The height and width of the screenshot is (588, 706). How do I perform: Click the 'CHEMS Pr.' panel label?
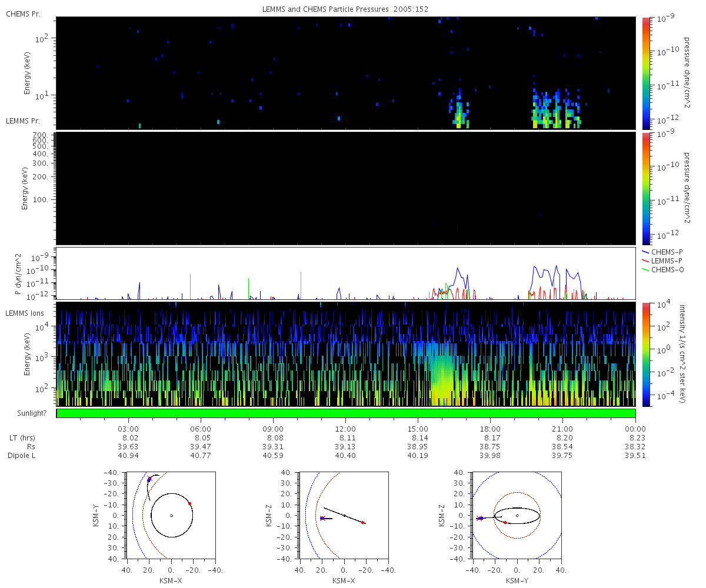(x=23, y=14)
